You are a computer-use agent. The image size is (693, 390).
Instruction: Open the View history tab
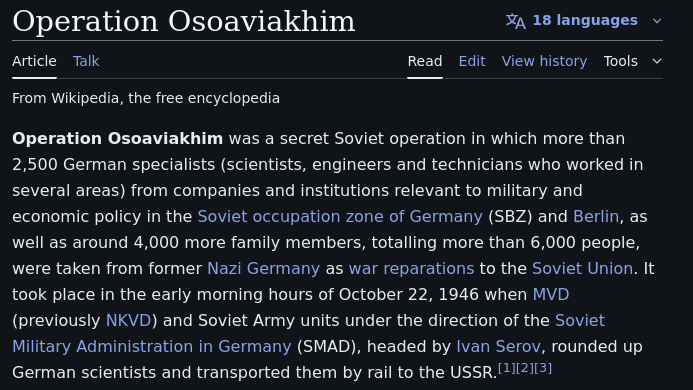click(544, 61)
